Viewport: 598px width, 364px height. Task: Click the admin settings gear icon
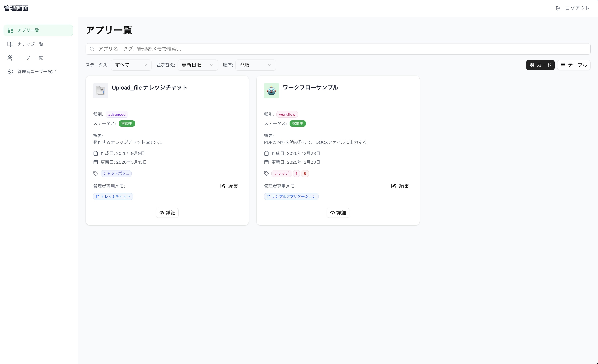(x=10, y=72)
